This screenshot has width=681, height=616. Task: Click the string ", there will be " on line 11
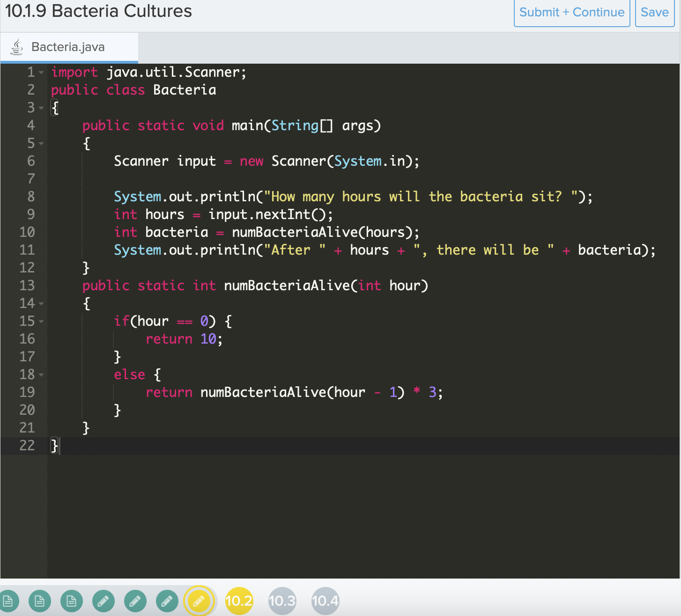[484, 250]
